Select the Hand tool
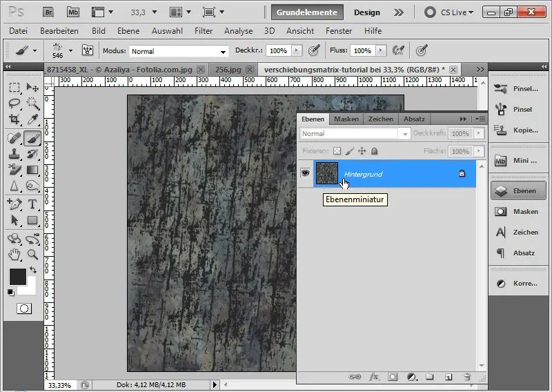Viewport: 552px width, 392px height. coord(14,254)
